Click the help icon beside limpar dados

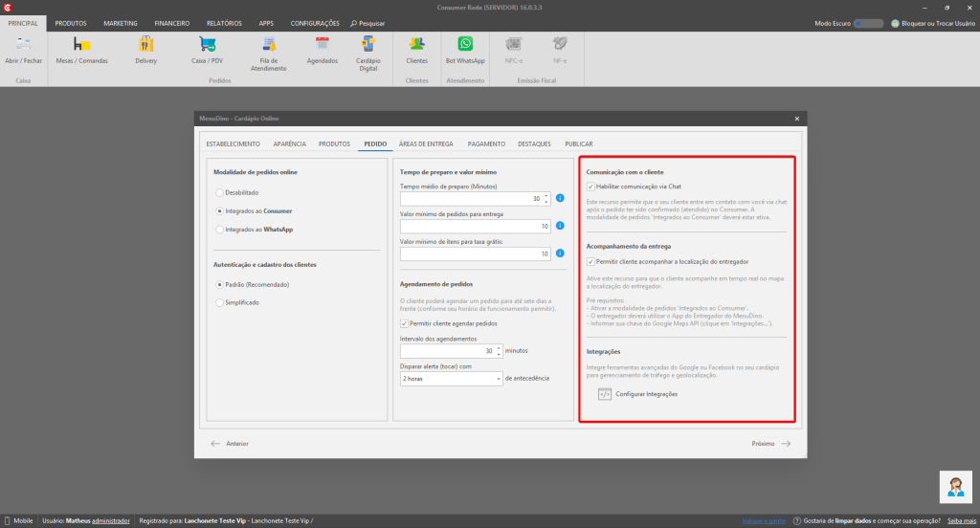797,520
